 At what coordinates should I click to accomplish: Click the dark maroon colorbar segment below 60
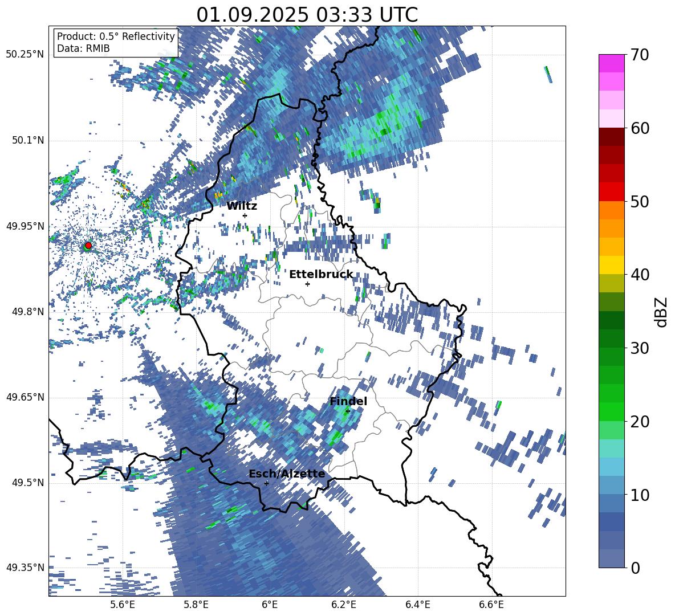click(x=611, y=136)
